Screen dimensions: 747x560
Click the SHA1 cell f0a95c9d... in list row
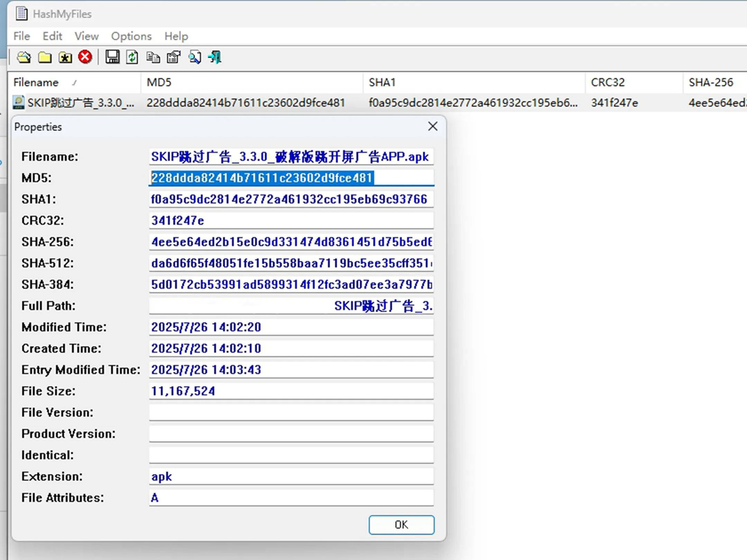473,103
